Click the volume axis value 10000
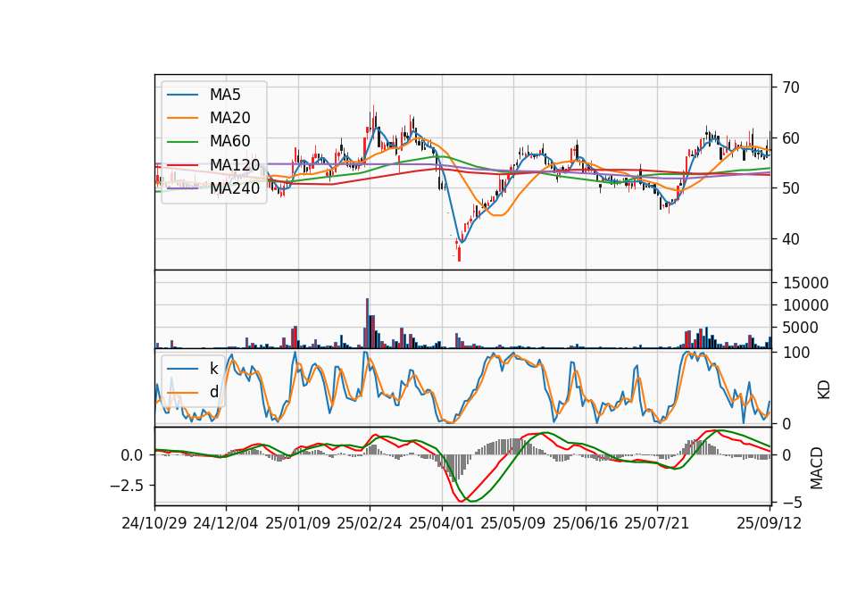 [x=805, y=305]
